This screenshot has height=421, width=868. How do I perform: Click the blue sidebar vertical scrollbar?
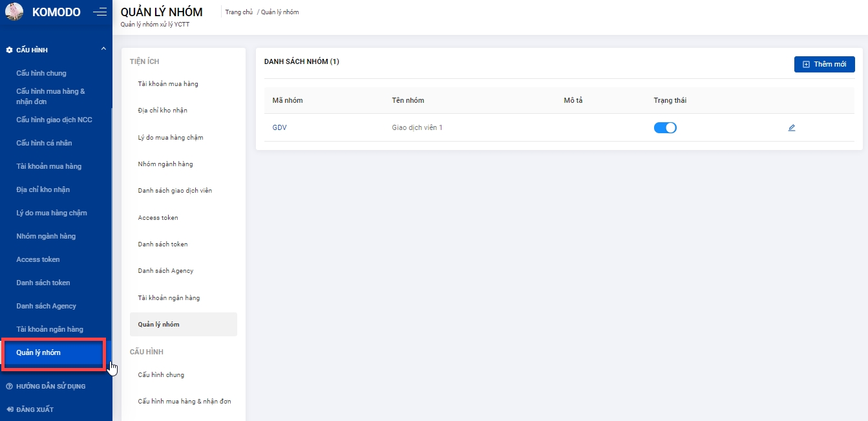(x=111, y=226)
